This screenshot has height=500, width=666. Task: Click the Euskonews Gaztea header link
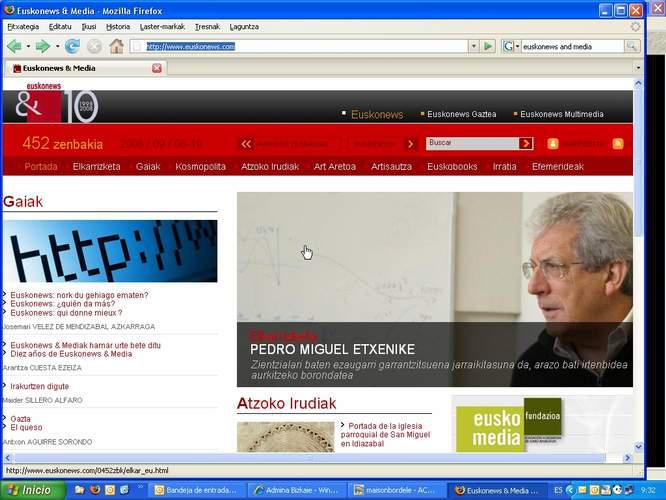[x=461, y=114]
